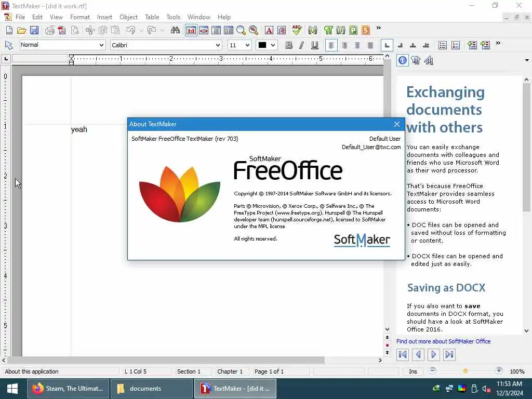Toggle formatting marks with the green pilcrow
The width and height of the screenshot is (532, 399).
tap(328, 30)
